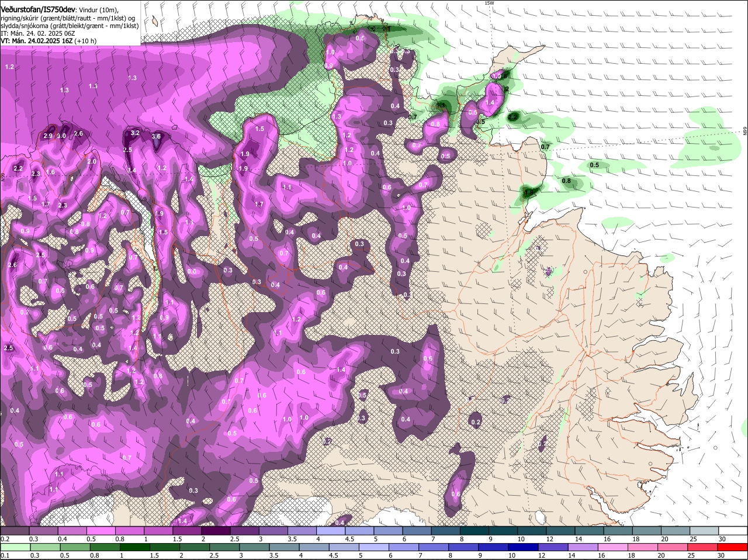Pick lower legend navy swatch between 10 and 12
This screenshot has width=748, height=560.
(x=524, y=547)
